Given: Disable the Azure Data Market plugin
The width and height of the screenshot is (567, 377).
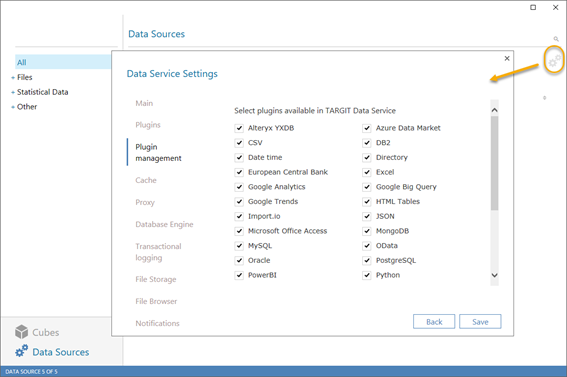Looking at the screenshot, I should pos(367,128).
